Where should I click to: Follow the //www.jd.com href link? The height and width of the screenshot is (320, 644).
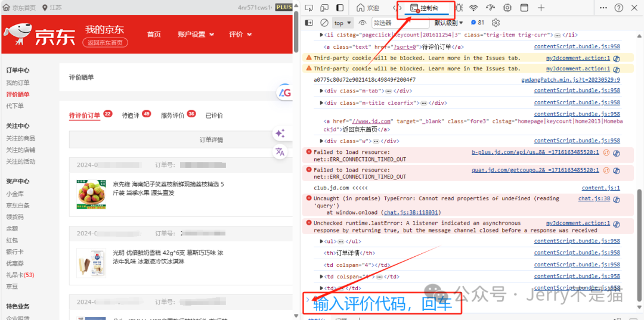(x=371, y=122)
